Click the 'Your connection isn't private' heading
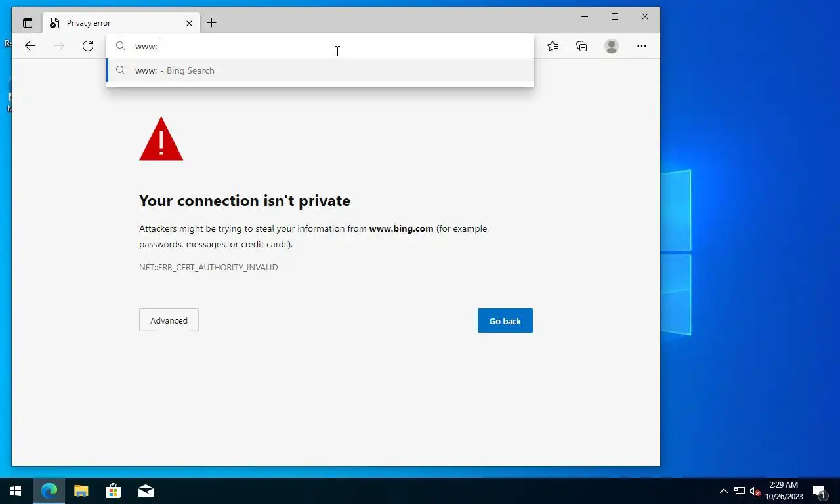 click(245, 201)
